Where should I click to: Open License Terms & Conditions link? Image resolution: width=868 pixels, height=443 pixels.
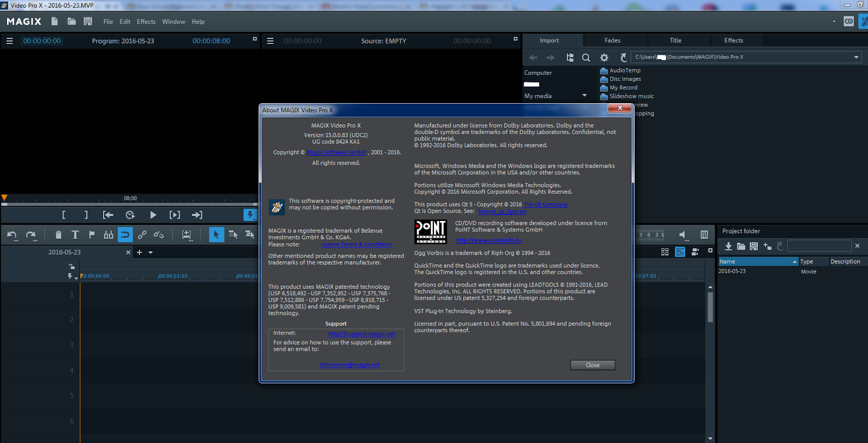(356, 245)
